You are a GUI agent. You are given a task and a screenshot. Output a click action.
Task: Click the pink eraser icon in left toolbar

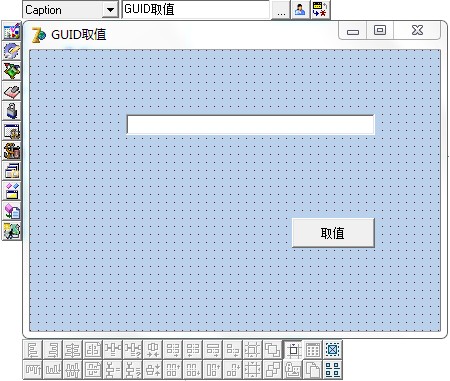(x=12, y=91)
